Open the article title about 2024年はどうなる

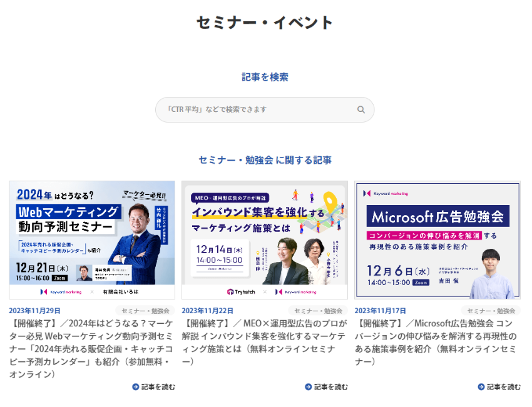click(x=91, y=349)
